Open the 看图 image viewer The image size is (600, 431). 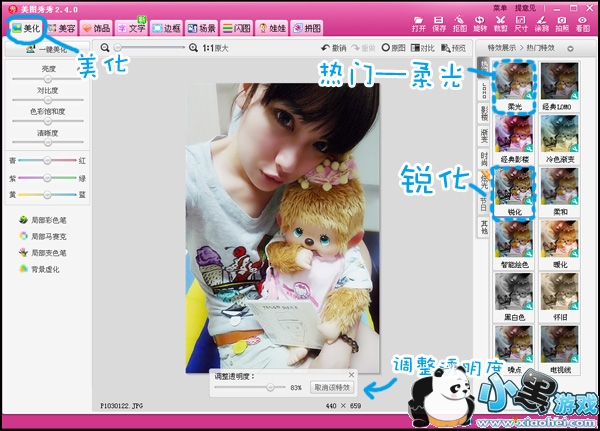(x=583, y=24)
